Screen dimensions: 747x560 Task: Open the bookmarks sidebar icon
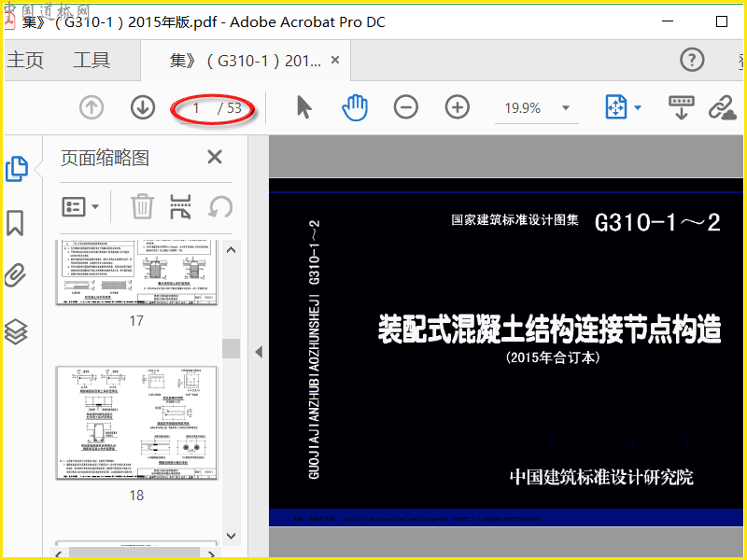point(15,223)
